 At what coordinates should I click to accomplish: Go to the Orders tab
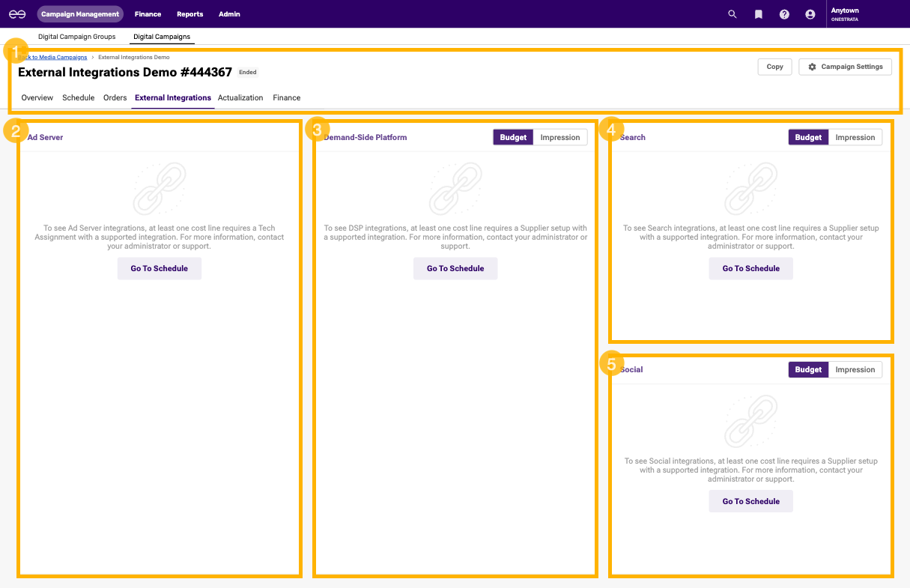coord(115,97)
